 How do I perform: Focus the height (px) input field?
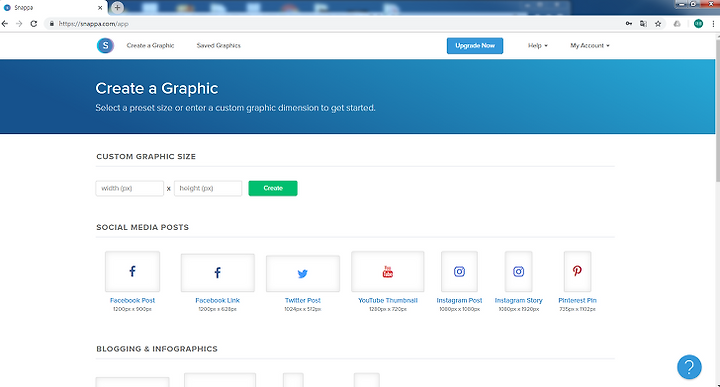(208, 188)
